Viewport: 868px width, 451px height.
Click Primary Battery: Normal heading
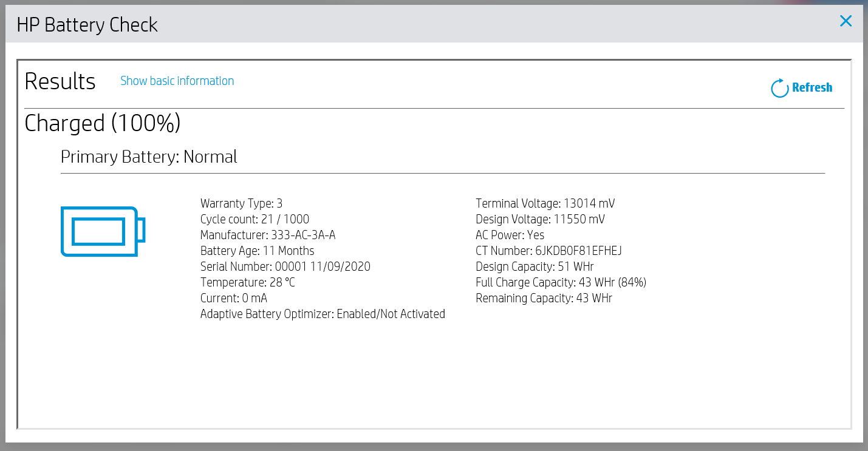(149, 157)
